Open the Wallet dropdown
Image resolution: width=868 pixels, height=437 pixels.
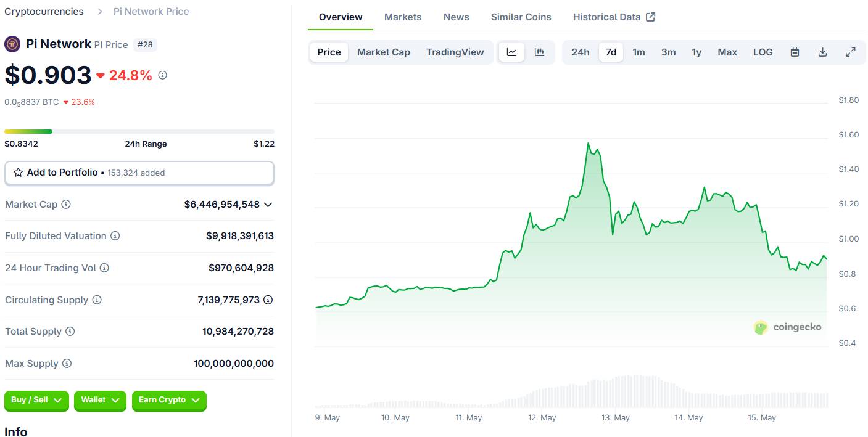click(x=100, y=400)
